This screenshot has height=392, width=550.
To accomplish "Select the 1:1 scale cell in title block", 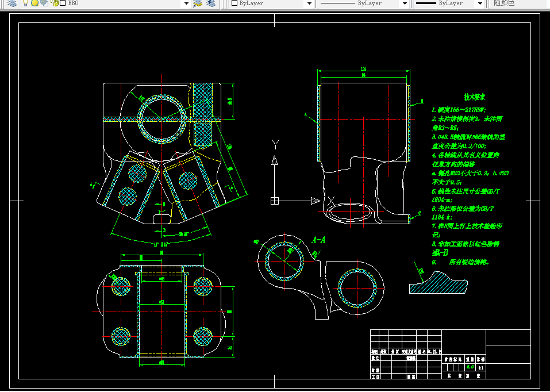I will (x=480, y=367).
